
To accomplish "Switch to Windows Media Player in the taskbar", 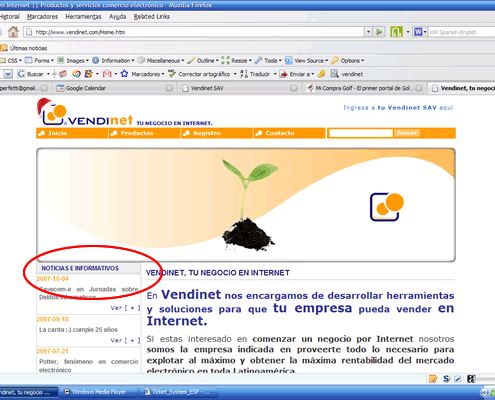I will 98,392.
